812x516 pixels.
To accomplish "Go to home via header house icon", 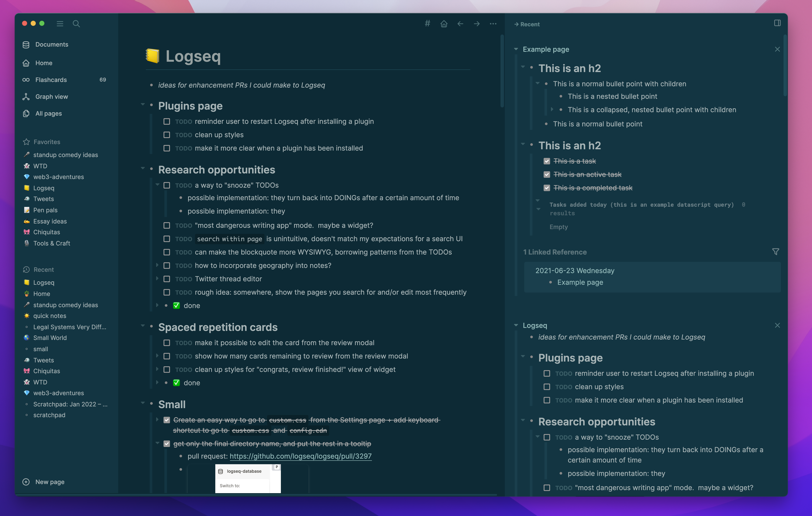I will pos(444,24).
